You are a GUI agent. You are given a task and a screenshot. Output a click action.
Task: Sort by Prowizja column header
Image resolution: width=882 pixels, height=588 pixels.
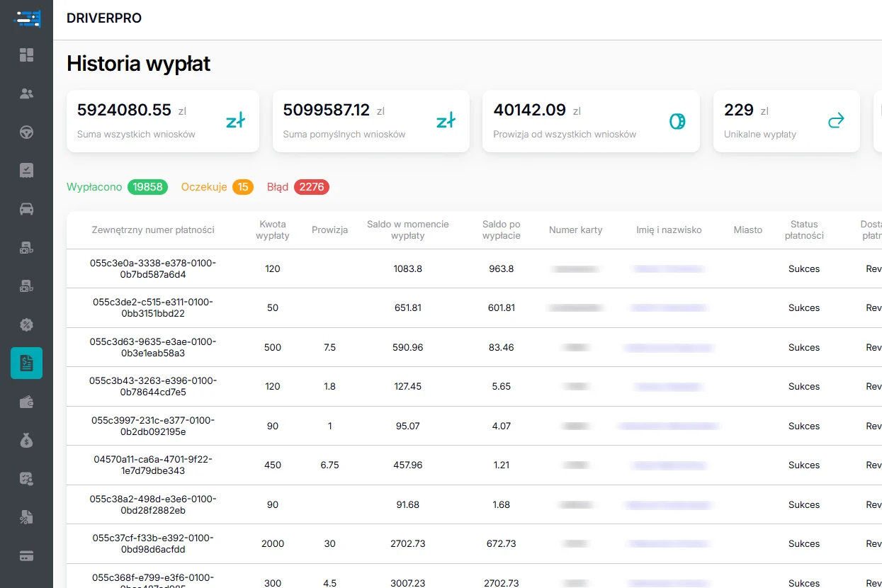(330, 230)
